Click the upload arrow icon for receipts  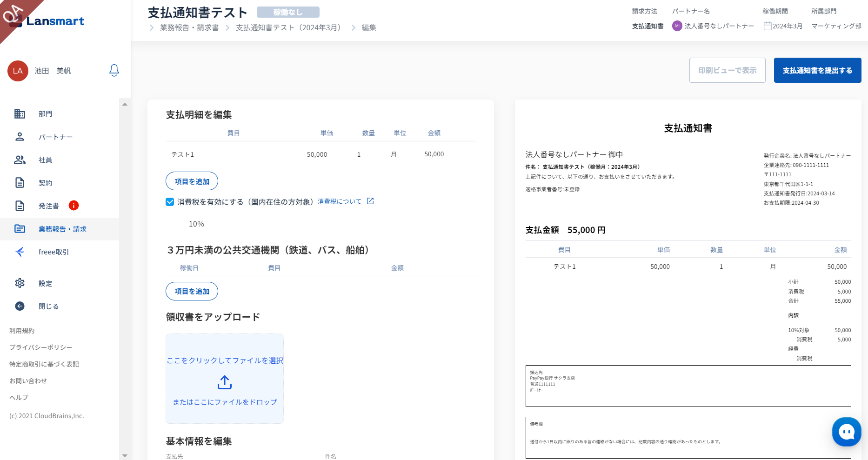[225, 382]
